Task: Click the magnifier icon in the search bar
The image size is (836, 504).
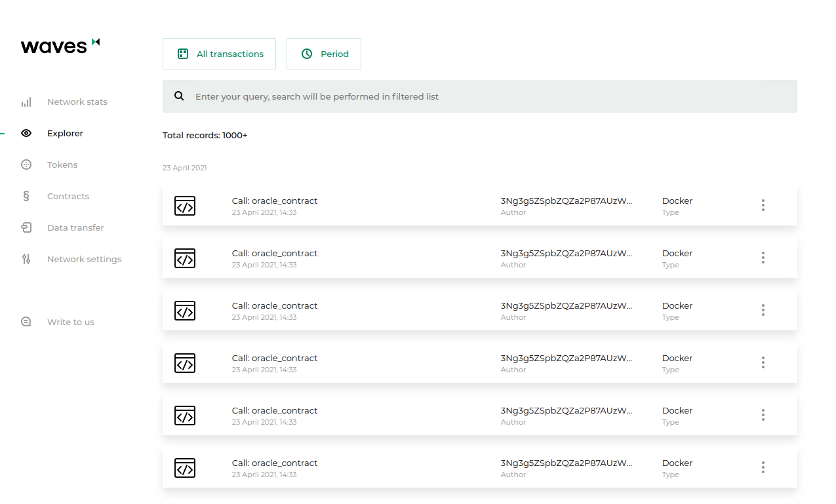Action: coord(179,96)
